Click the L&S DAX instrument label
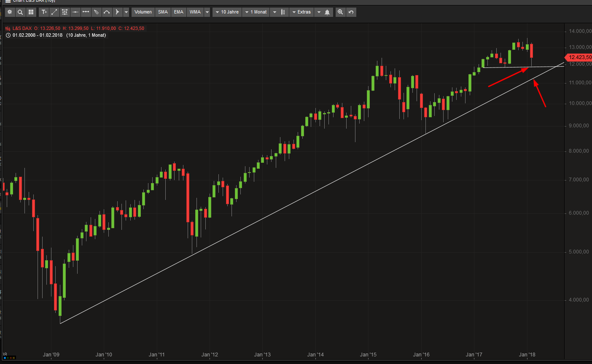Screen dimensions: 592x364 coord(22,29)
